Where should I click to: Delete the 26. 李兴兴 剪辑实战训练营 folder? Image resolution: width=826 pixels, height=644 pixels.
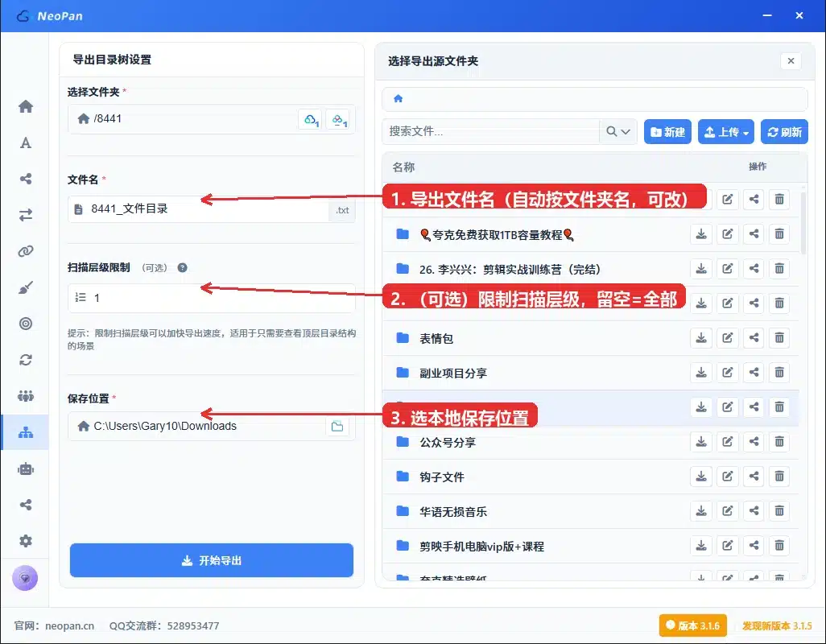[x=779, y=269]
